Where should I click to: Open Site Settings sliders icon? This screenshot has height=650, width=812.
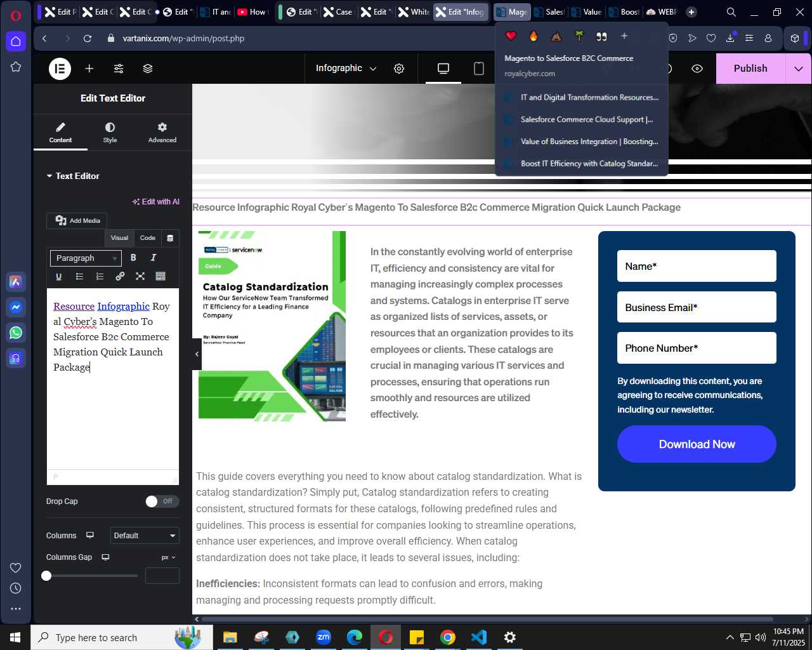point(119,69)
